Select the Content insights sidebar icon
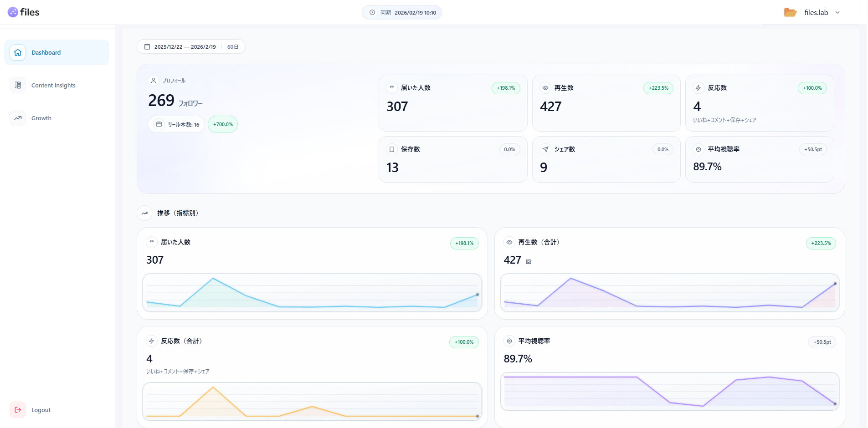This screenshot has height=428, width=868. coord(18,85)
